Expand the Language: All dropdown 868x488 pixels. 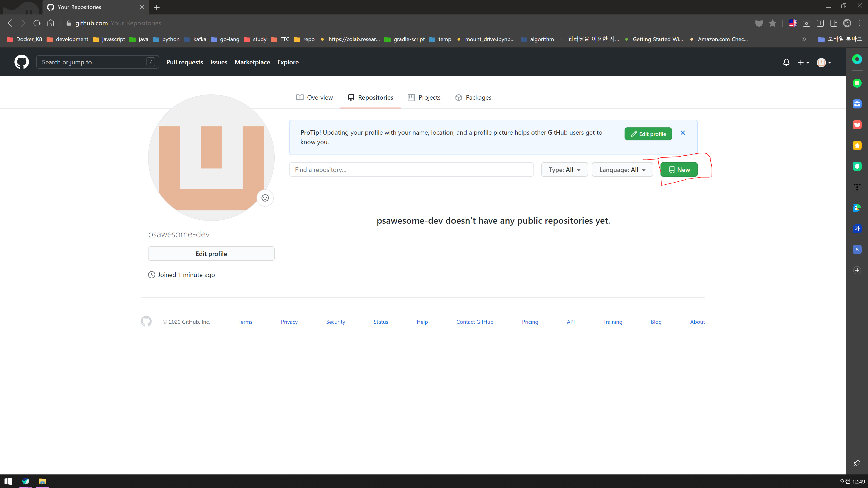click(622, 170)
